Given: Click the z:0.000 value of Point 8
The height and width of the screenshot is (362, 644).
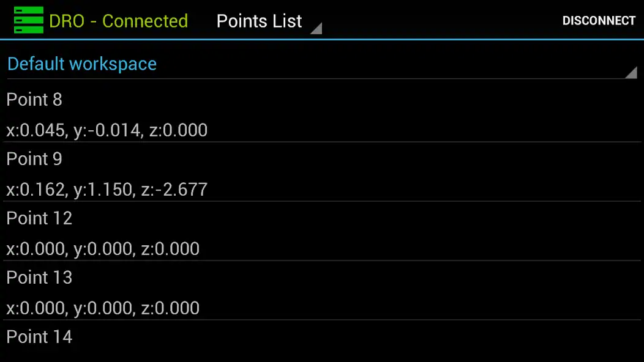Looking at the screenshot, I should (x=178, y=130).
